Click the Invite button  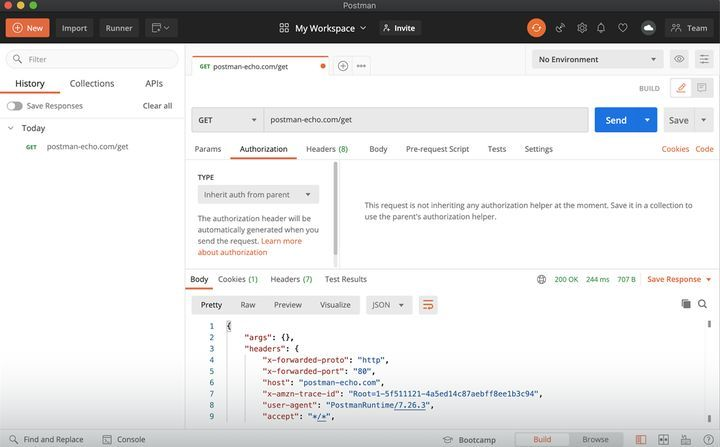[x=399, y=28]
